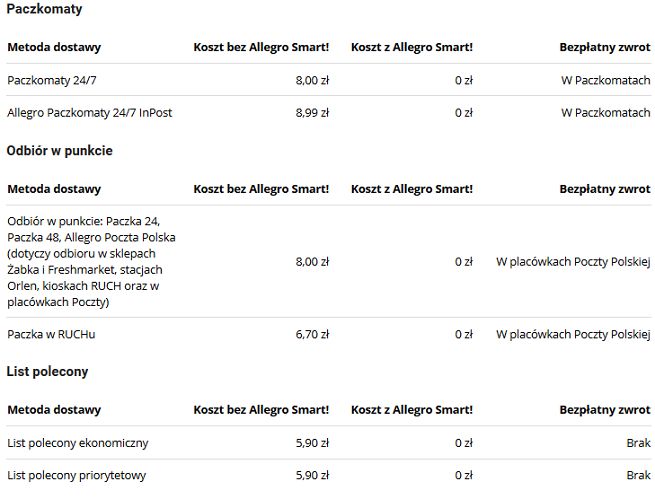The height and width of the screenshot is (499, 655).
Task: Click Koszt bez Allegro Smart! header under Odbiór w punkcie
Action: pyautogui.click(x=261, y=189)
